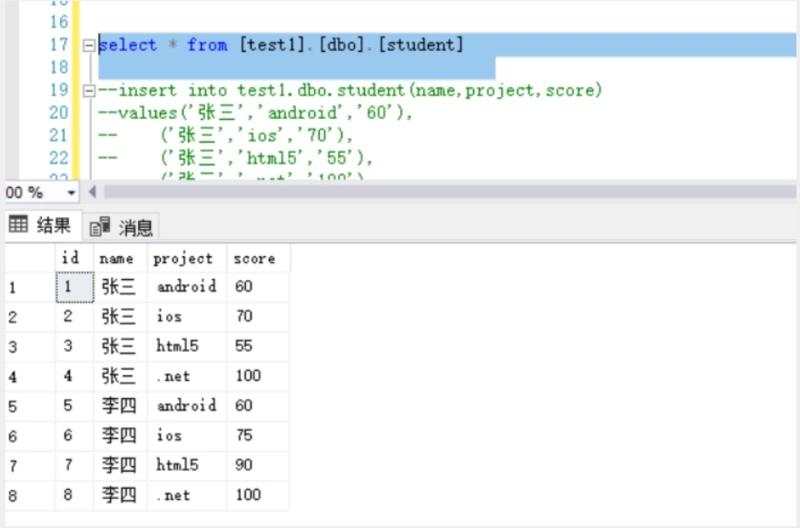
Task: Select result row header 2
Action: [x=30, y=317]
